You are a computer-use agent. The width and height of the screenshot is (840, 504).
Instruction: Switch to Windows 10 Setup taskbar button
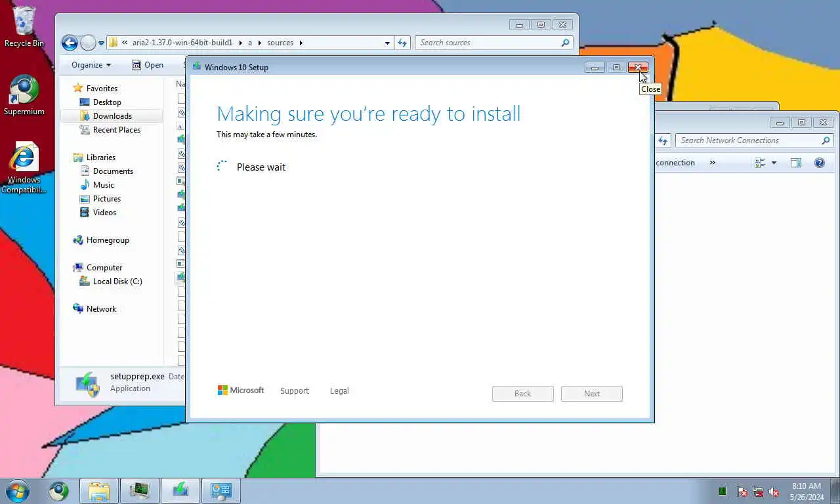(180, 491)
